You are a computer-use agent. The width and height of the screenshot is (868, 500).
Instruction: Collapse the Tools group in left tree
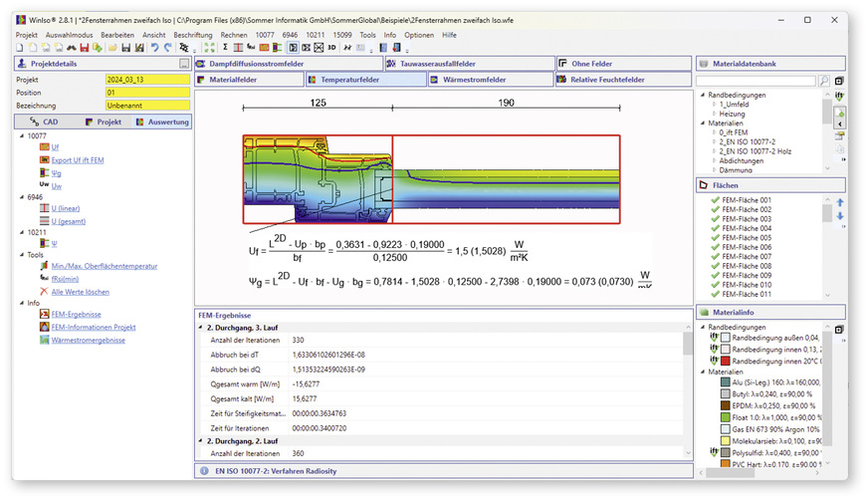[22, 255]
